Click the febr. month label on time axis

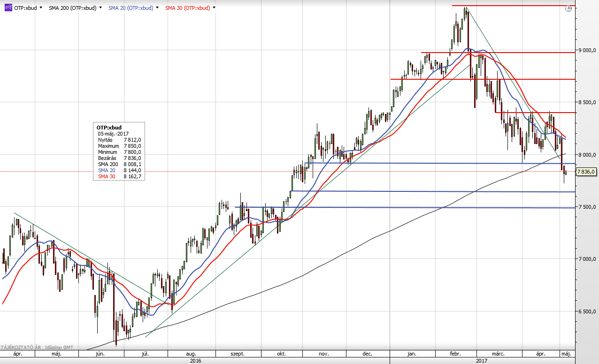[455, 355]
